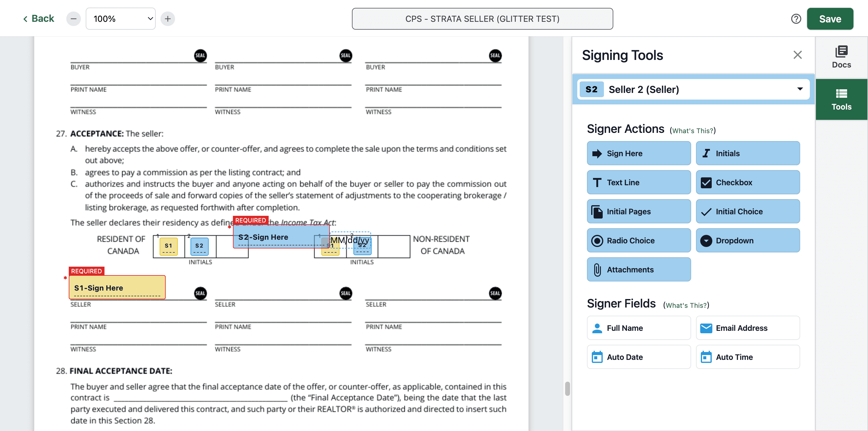Select the MM/dd/yy date field
868x431 pixels.
tap(350, 240)
